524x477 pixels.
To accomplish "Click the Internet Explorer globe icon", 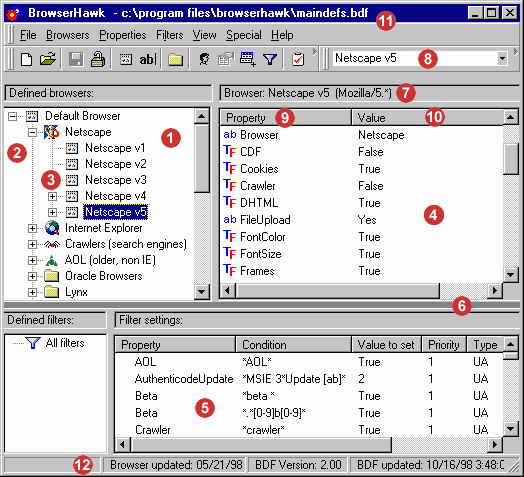I will pos(52,228).
